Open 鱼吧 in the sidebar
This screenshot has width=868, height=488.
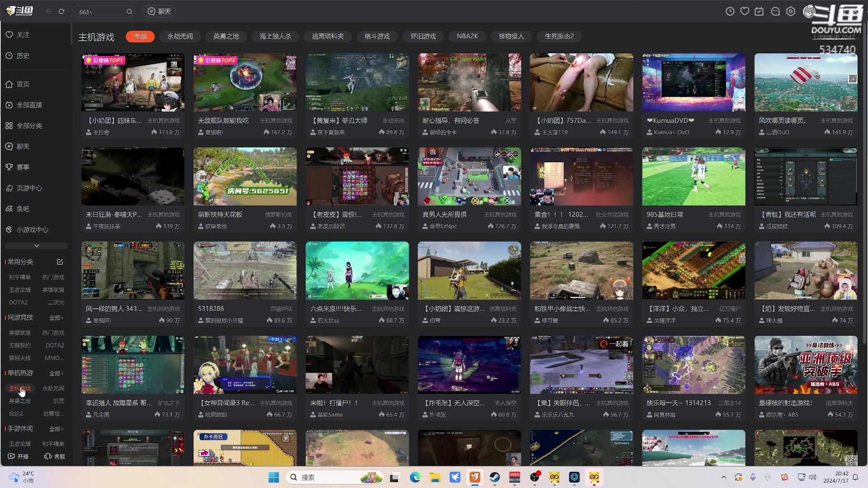pyautogui.click(x=18, y=209)
